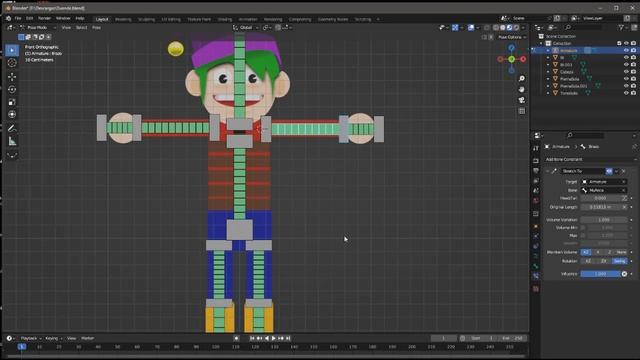Click the outliner filter funnel icon

622,27
